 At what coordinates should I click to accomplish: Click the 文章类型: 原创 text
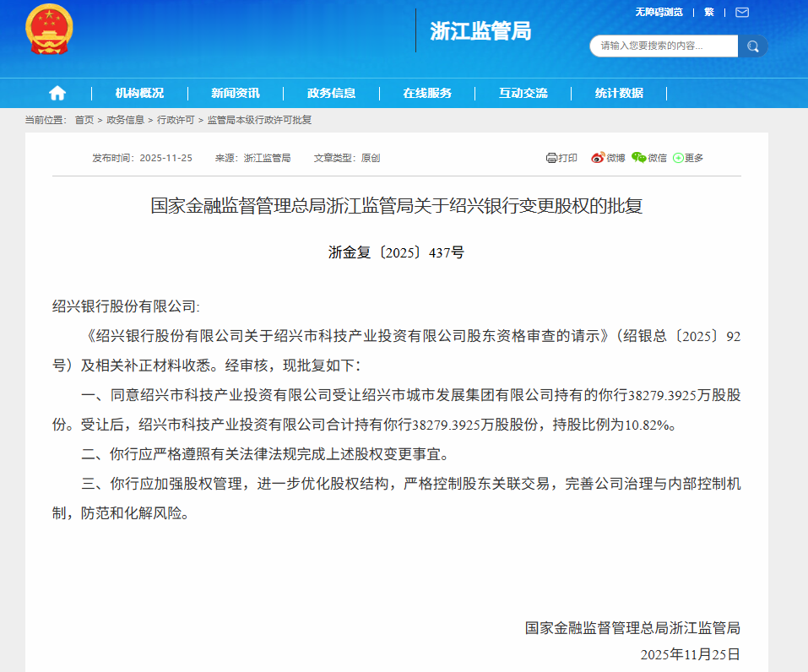(x=347, y=158)
